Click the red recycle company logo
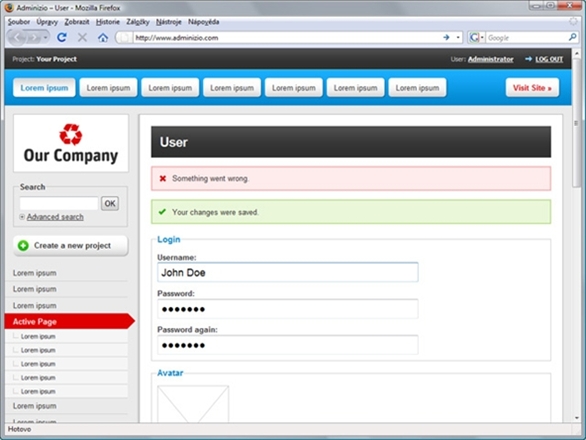This screenshot has width=586, height=440. click(71, 134)
